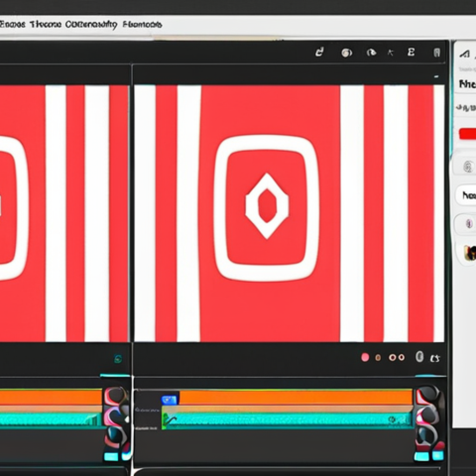The width and height of the screenshot is (476, 476).
Task: Click the white pill button with dark text
Action: tap(466, 195)
